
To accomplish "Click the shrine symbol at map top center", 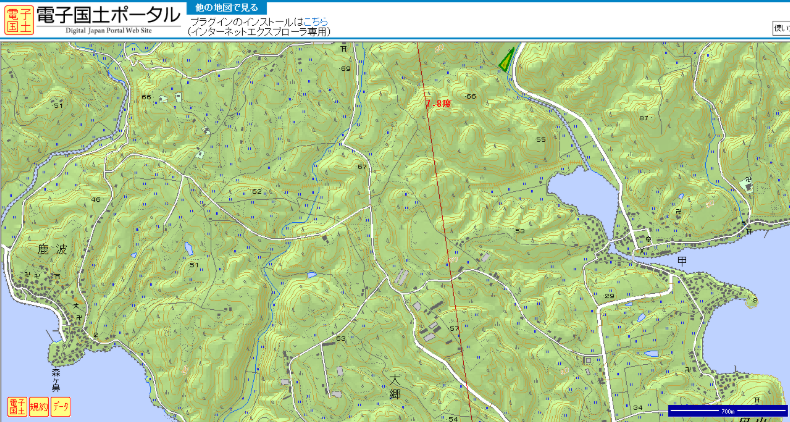I will (343, 48).
